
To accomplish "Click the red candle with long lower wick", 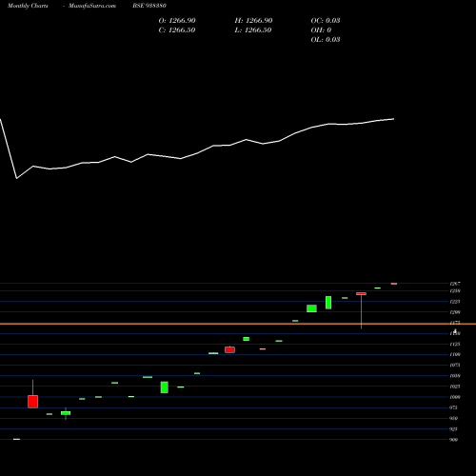I will pos(361,294).
